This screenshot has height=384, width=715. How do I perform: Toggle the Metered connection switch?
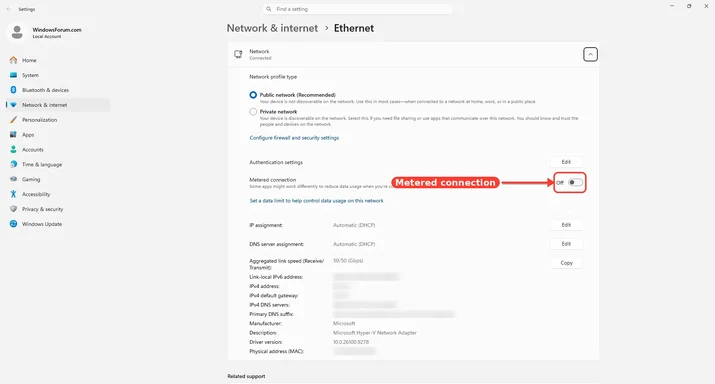point(575,182)
